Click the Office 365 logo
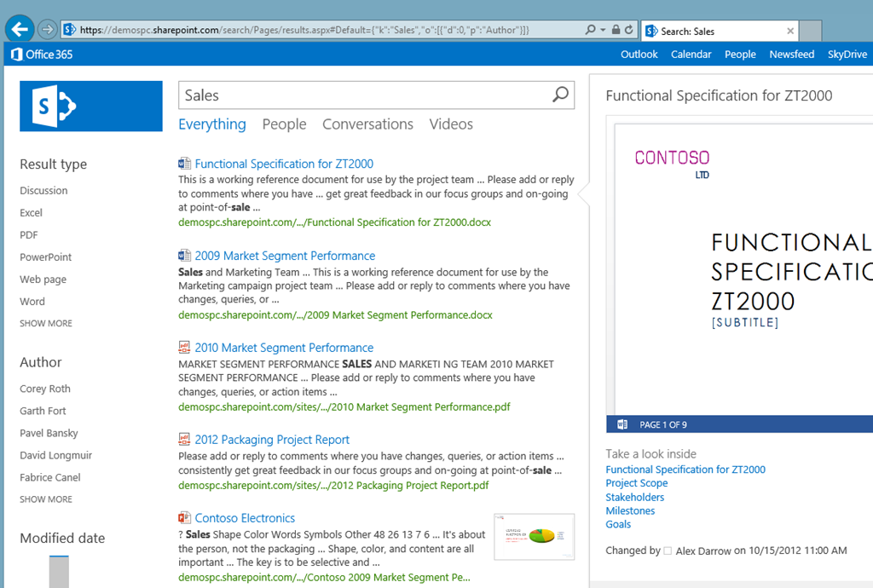The width and height of the screenshot is (873, 588). [x=42, y=54]
